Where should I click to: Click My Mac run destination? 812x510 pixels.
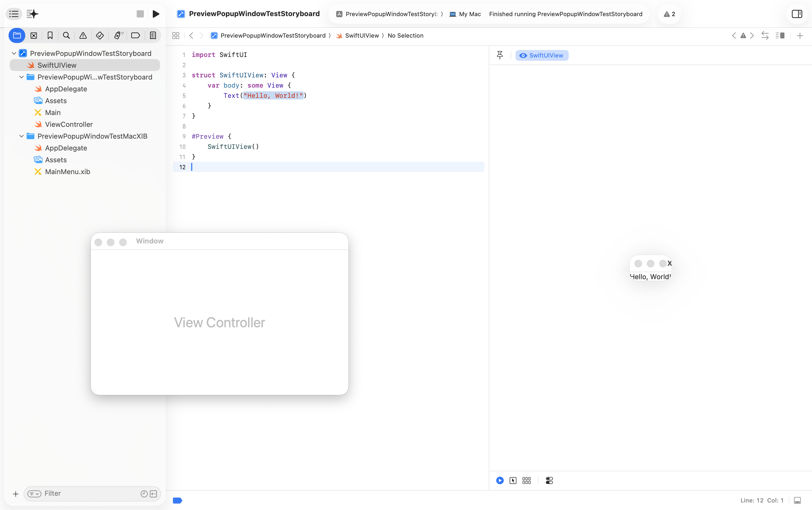click(x=466, y=14)
